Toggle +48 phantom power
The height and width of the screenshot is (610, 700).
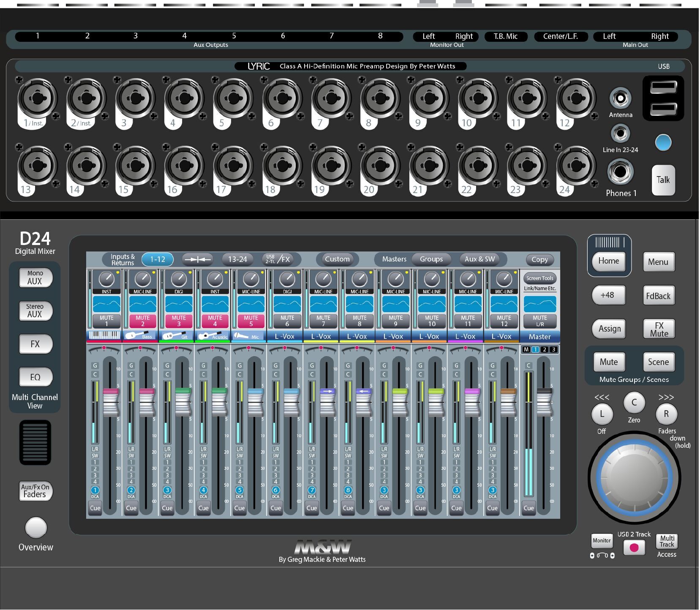pos(608,295)
